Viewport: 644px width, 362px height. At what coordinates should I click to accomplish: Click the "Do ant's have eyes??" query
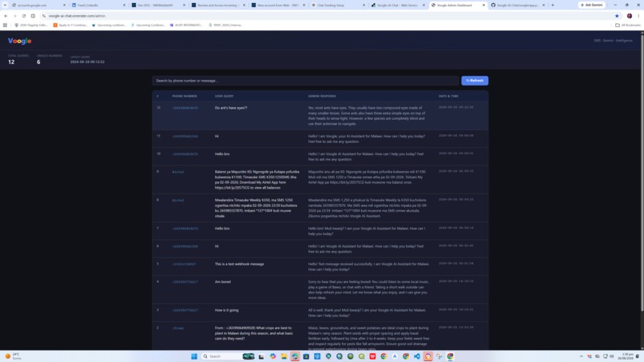coord(231,108)
